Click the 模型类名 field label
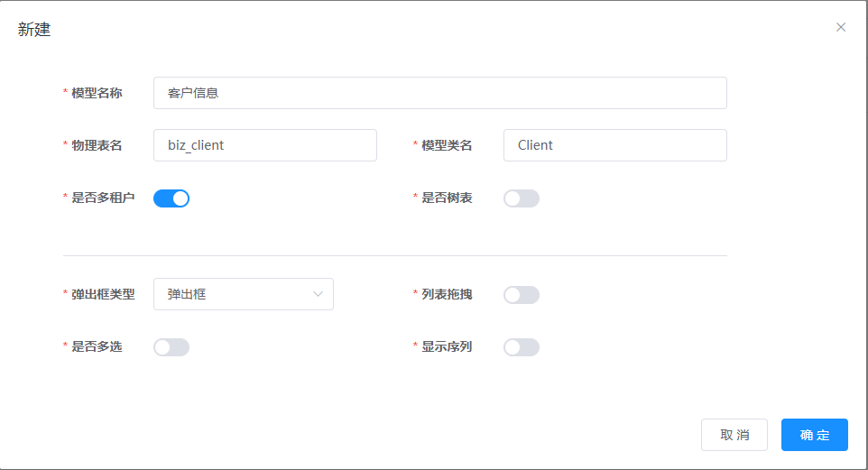This screenshot has width=868, height=470. click(447, 145)
